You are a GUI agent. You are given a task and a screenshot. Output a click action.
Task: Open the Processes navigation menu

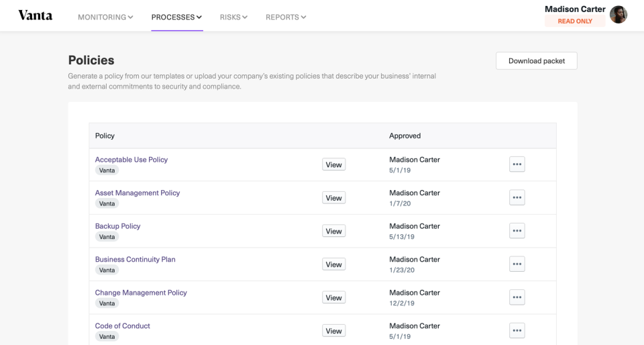[x=176, y=17]
